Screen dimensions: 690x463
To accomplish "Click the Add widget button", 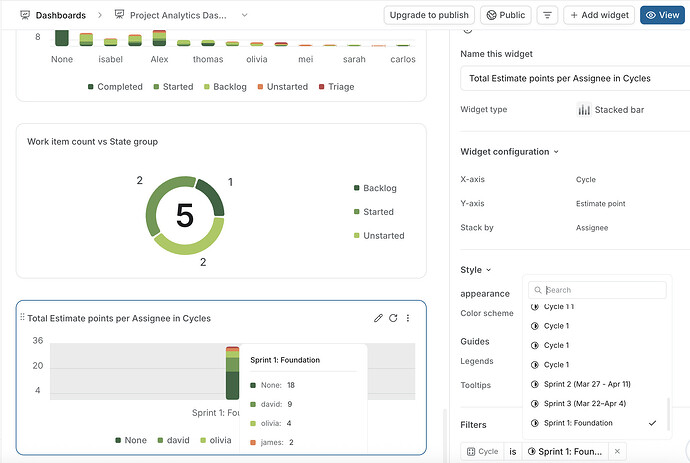I will click(x=599, y=15).
